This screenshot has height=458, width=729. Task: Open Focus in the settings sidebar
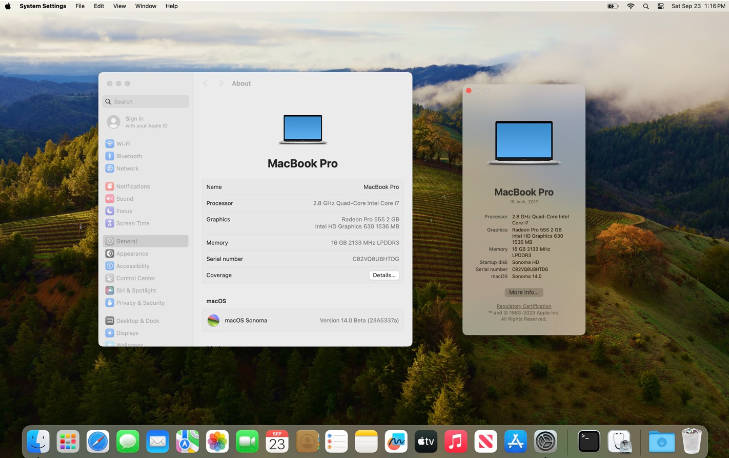(x=146, y=211)
